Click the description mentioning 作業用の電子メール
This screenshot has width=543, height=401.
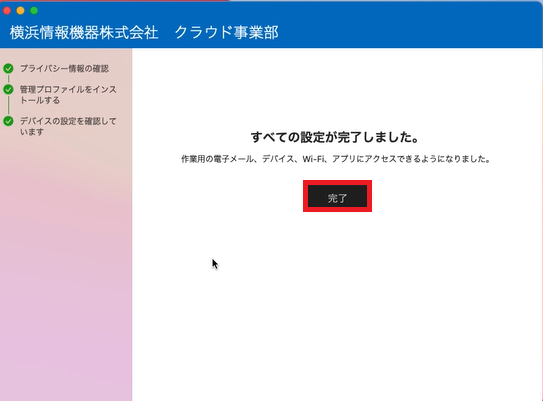point(336,159)
